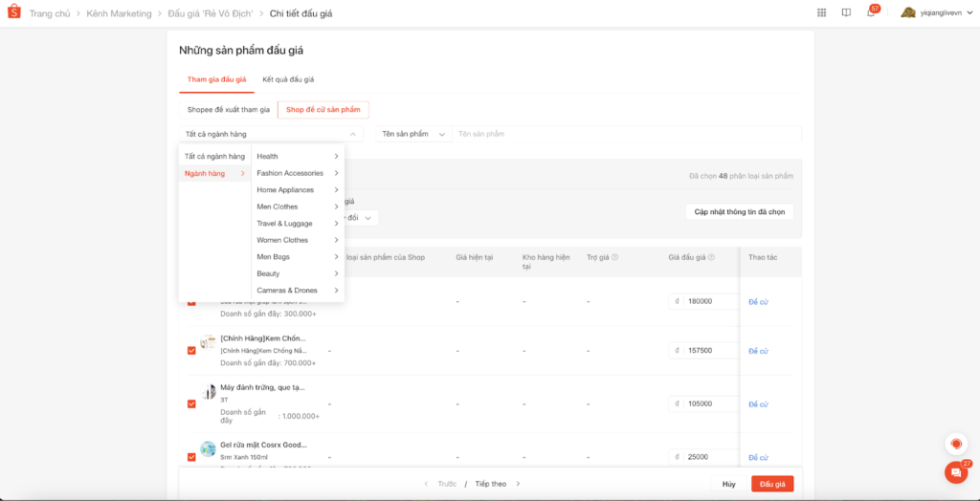Click the info icon next to Trợ giá
980x501 pixels.
click(614, 257)
